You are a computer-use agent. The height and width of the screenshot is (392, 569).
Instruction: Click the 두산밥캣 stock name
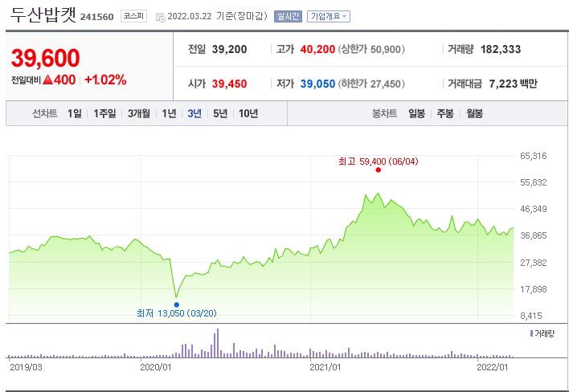pyautogui.click(x=43, y=15)
